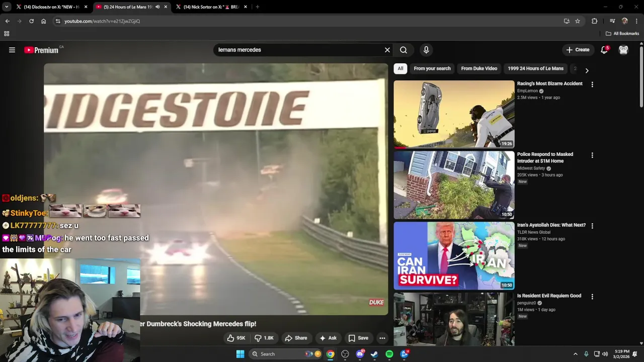Viewport: 644px width, 362px height.
Task: Go back in Chrome browser
Action: pyautogui.click(x=7, y=21)
